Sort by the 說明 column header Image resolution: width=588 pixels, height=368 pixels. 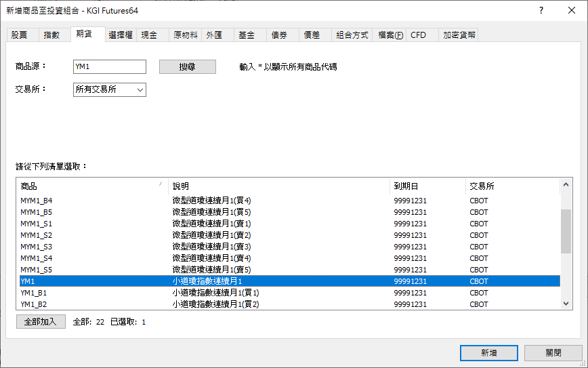coord(278,186)
